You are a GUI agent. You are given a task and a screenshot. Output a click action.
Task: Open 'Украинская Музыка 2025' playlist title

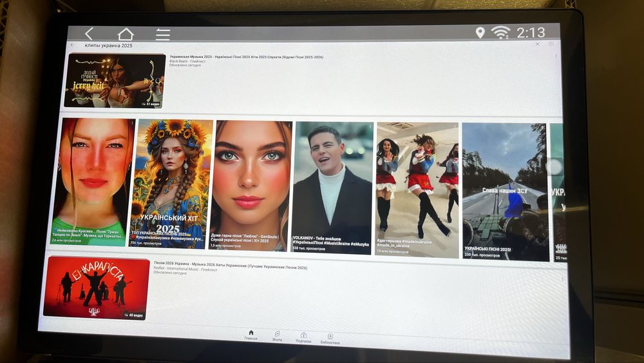tap(247, 57)
